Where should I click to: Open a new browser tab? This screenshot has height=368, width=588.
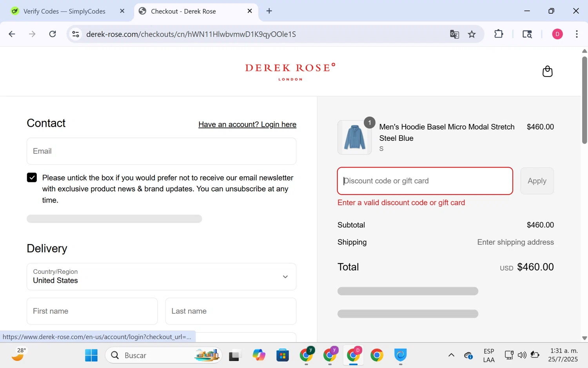tap(269, 11)
